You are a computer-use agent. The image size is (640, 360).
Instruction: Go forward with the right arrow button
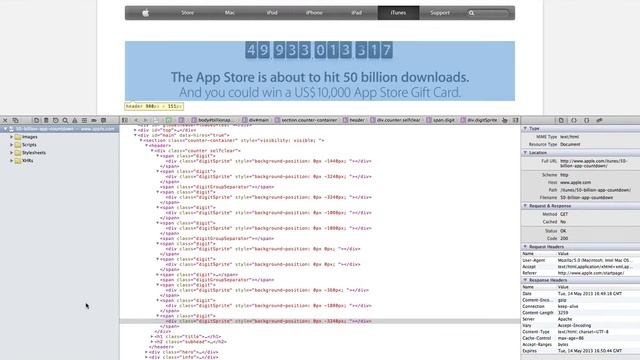tap(145, 120)
